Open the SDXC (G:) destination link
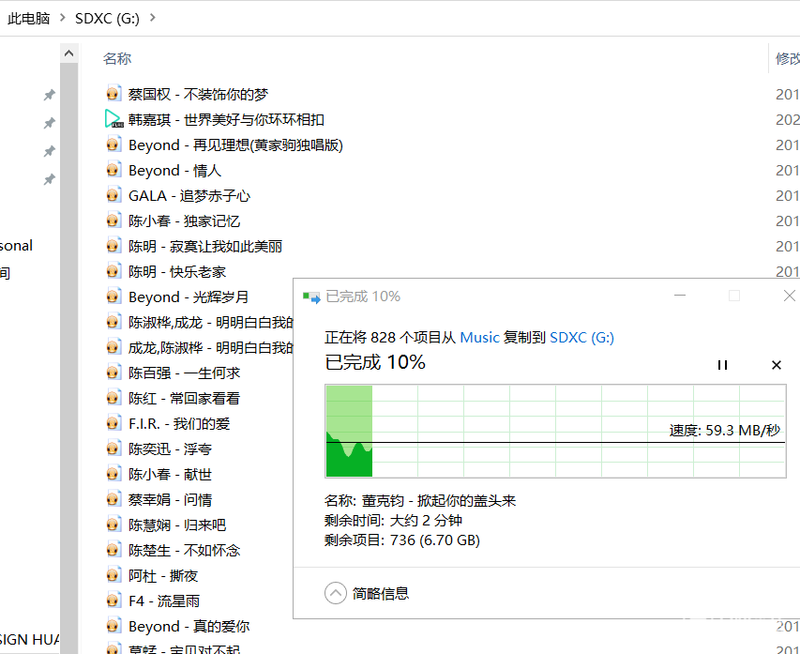Screen dimensions: 800x654 tap(582, 337)
